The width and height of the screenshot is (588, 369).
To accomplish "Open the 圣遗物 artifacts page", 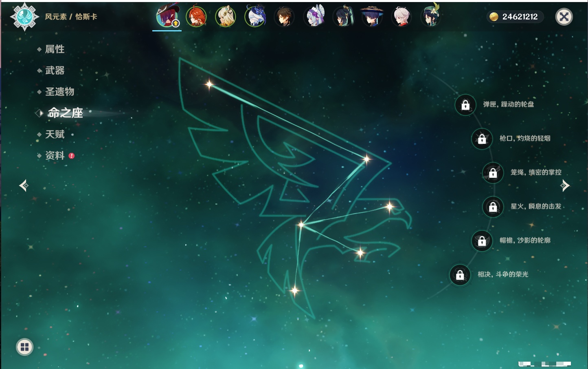I will point(59,92).
